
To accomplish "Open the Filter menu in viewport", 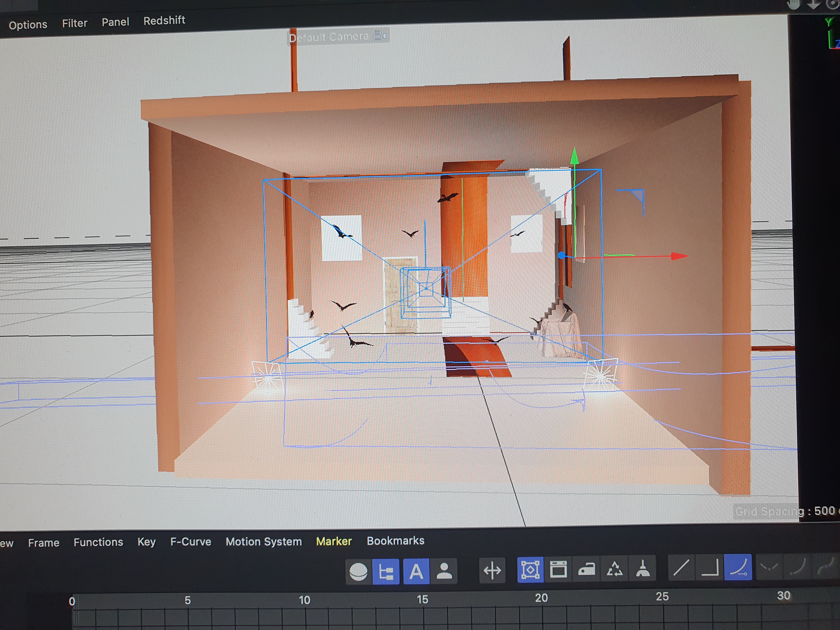I will 74,24.
